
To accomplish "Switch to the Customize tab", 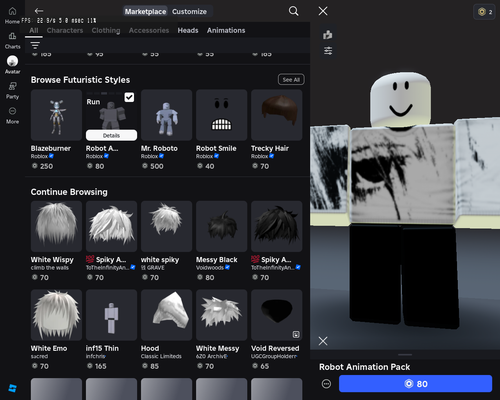I will click(x=189, y=11).
